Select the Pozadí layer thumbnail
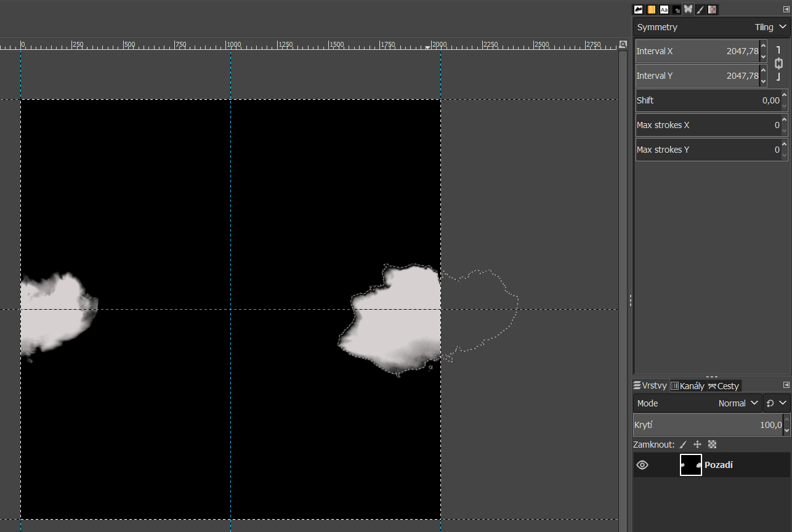This screenshot has height=532, width=792. pyautogui.click(x=691, y=465)
